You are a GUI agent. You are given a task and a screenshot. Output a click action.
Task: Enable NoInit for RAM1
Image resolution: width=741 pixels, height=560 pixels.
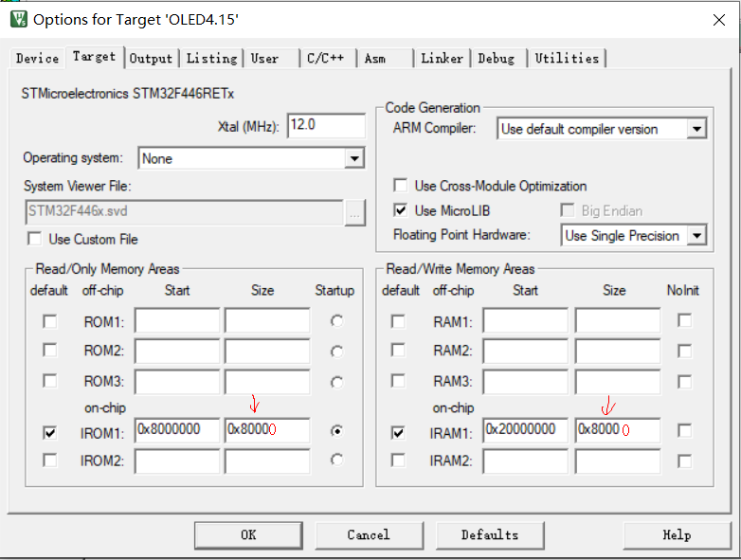pos(684,320)
